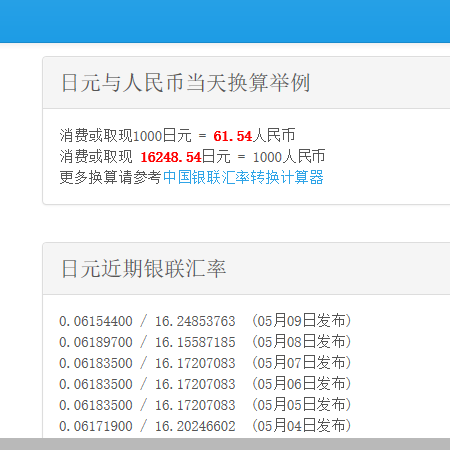Viewport: 450px width, 450px height.
Task: Click the date label 05月09日发布
Action: 301,321
